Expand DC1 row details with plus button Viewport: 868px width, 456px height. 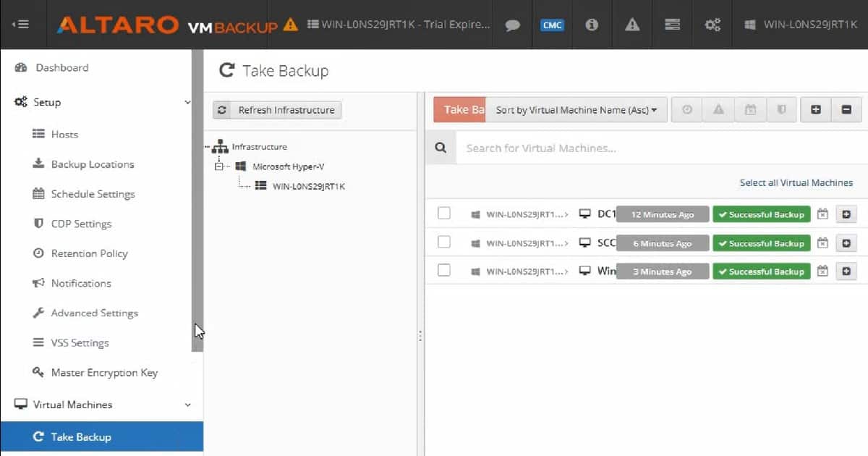(x=846, y=214)
